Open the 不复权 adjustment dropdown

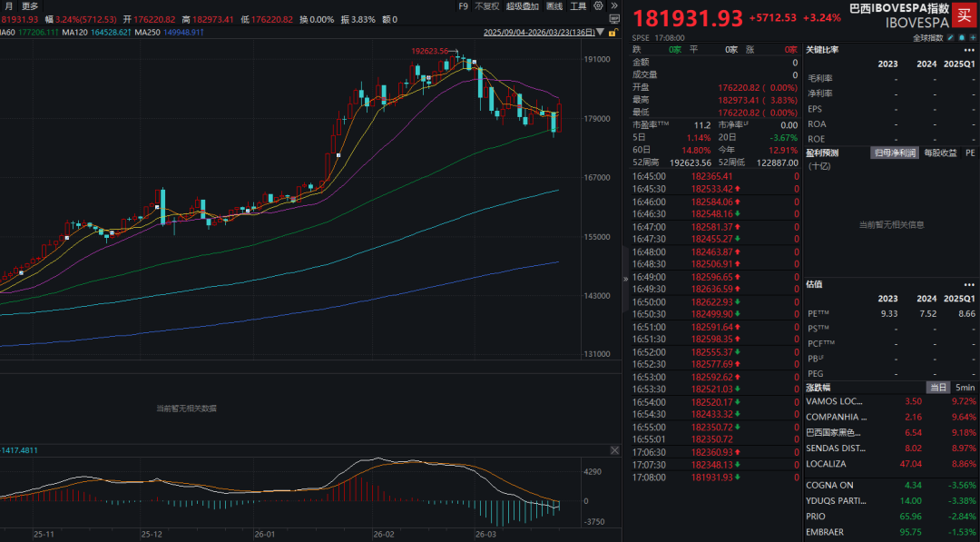[486, 5]
